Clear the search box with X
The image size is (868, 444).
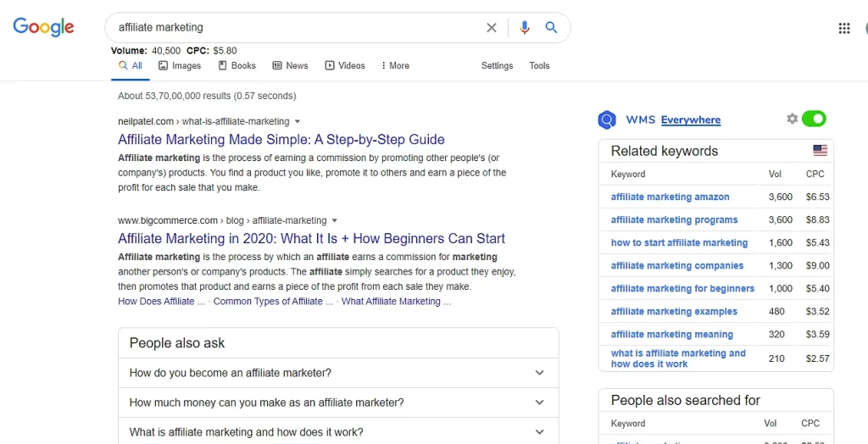(491, 28)
